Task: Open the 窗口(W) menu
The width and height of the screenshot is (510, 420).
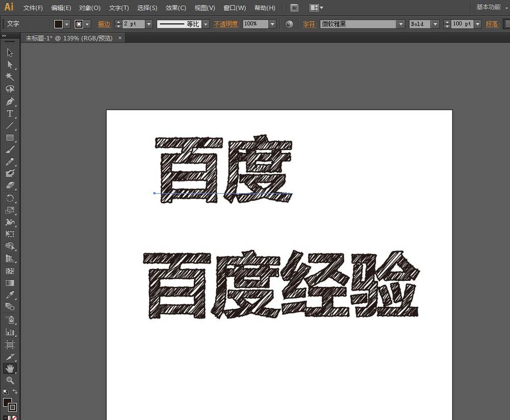Action: pos(235,8)
